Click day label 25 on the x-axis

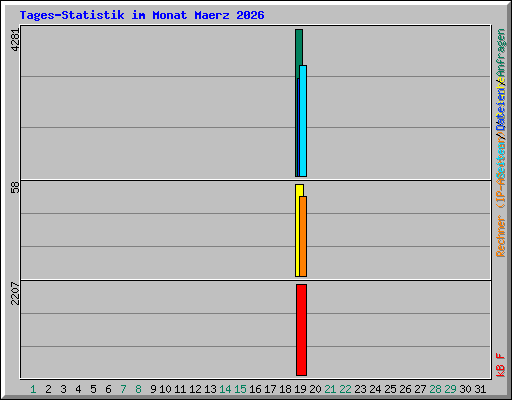click(x=390, y=389)
